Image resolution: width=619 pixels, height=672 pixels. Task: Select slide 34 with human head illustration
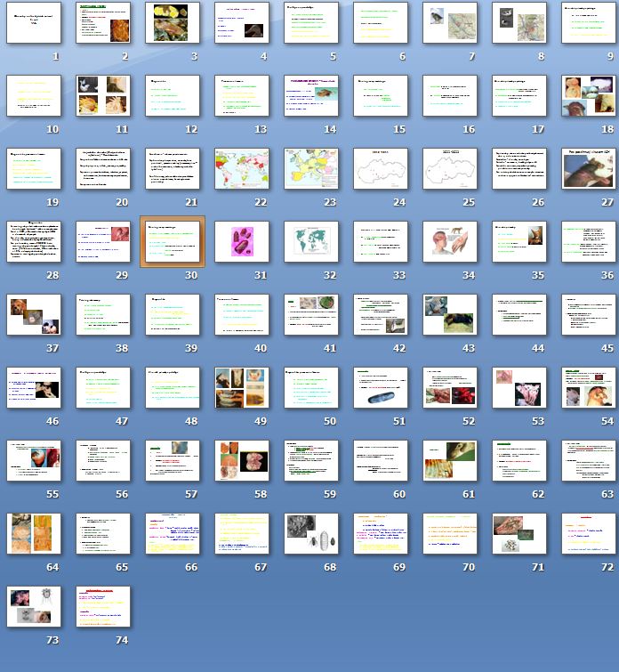tap(450, 242)
